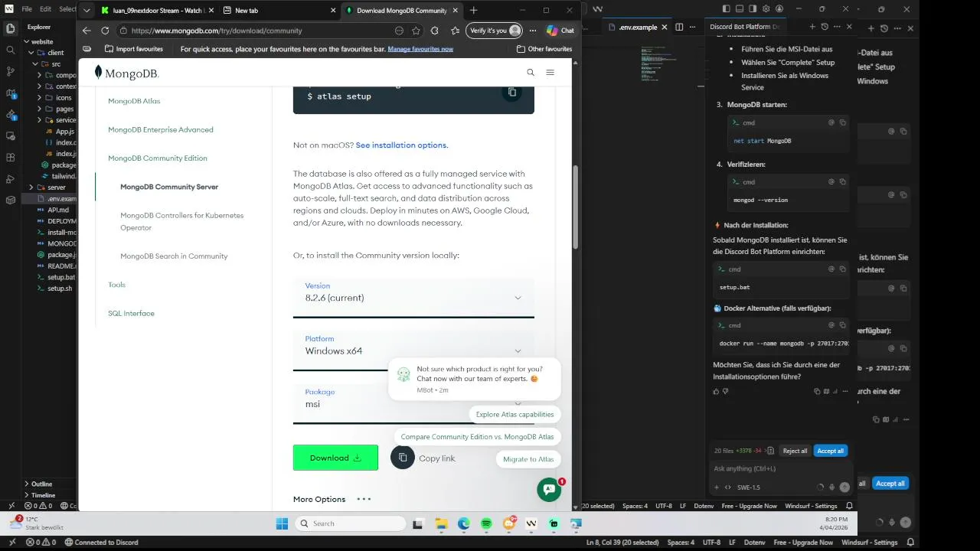Open the Copilot Chat button in the browser
The width and height of the screenshot is (980, 551).
560,31
